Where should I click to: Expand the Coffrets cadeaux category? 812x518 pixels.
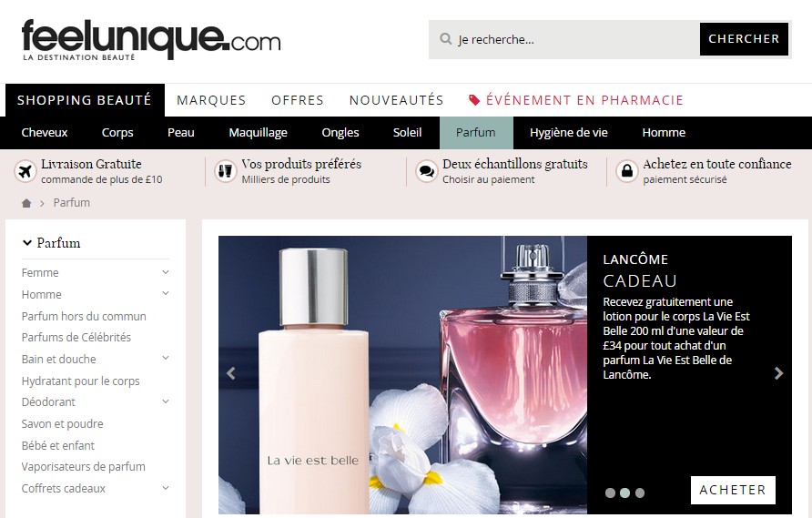tap(165, 488)
